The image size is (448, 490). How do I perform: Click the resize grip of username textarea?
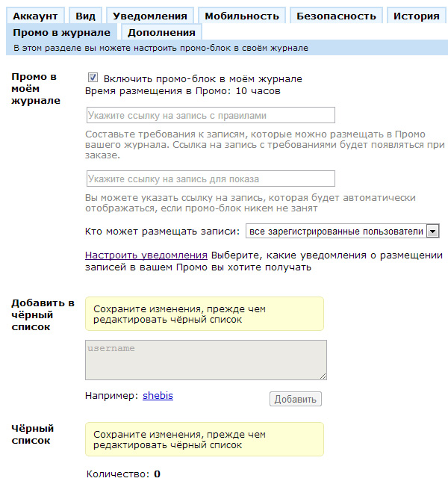coord(323,376)
